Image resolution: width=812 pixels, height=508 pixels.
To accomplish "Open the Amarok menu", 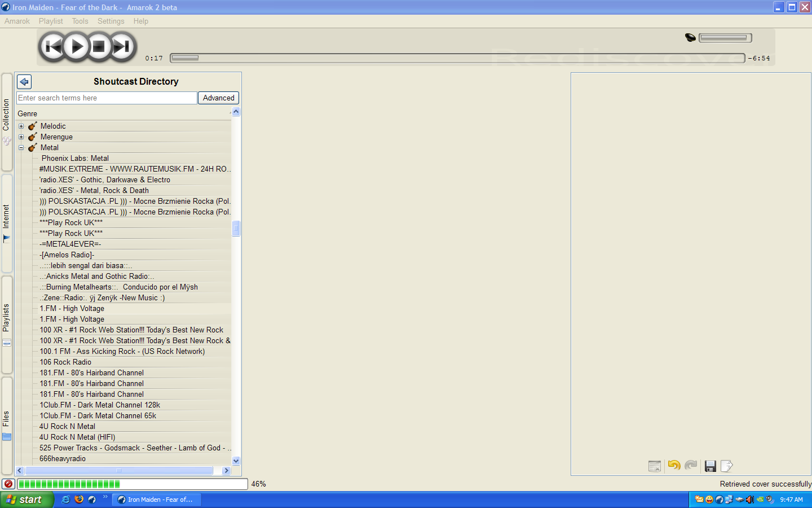I will coord(17,21).
